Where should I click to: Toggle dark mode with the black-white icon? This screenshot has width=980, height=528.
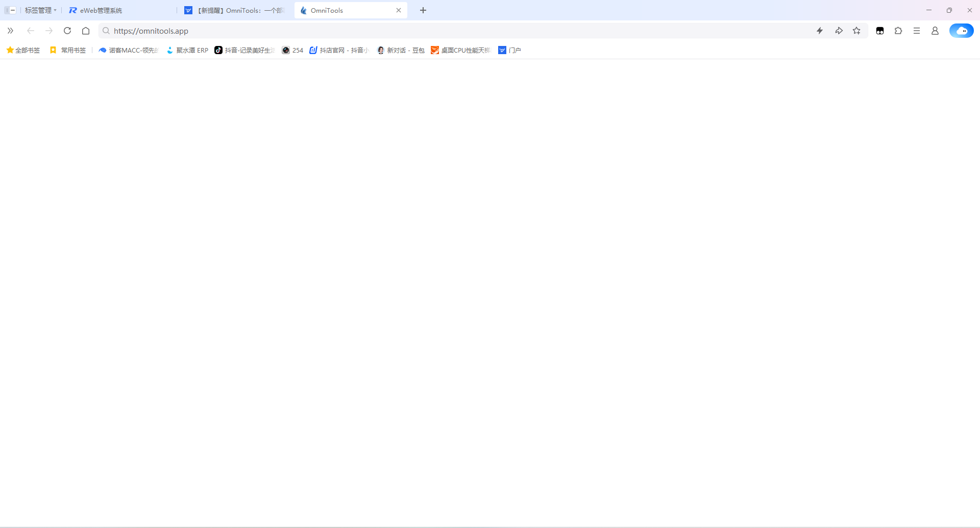[x=879, y=31]
